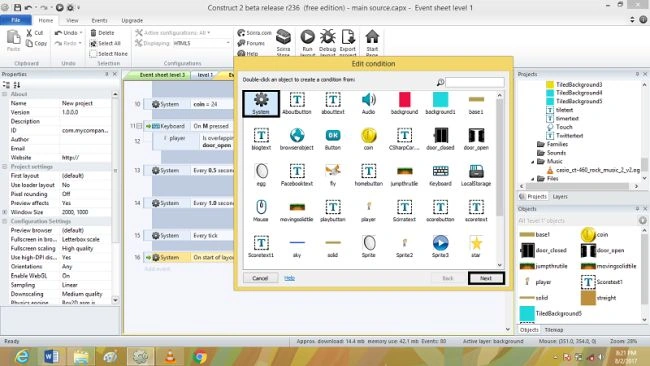Image resolution: width=650 pixels, height=366 pixels.
Task: Open Scirra.com link in ribbon
Action: click(255, 33)
